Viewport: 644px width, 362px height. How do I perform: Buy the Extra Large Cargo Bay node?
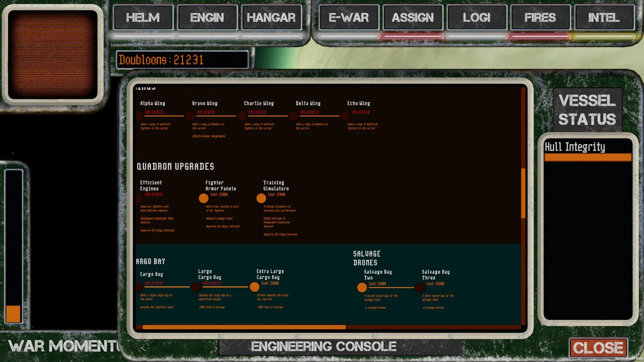(255, 287)
